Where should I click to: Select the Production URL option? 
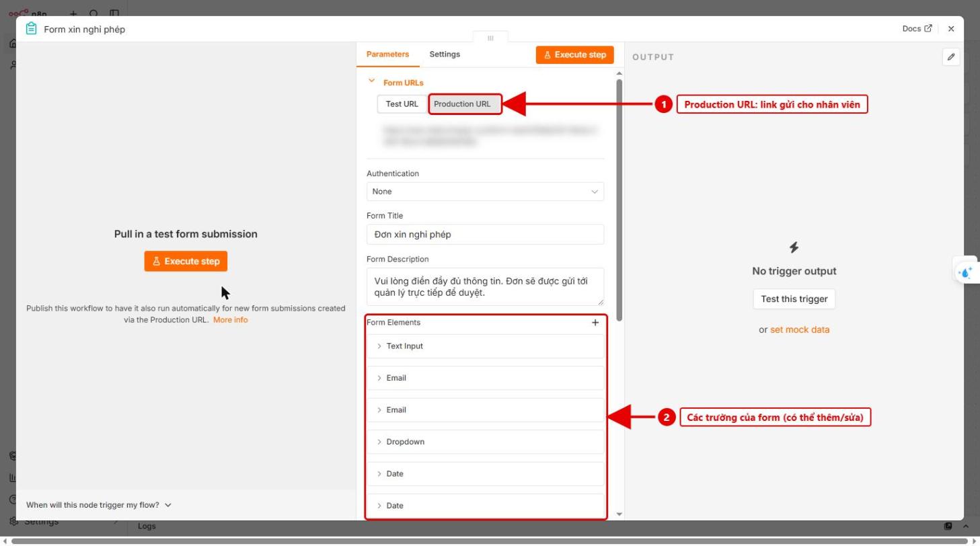[x=466, y=104]
